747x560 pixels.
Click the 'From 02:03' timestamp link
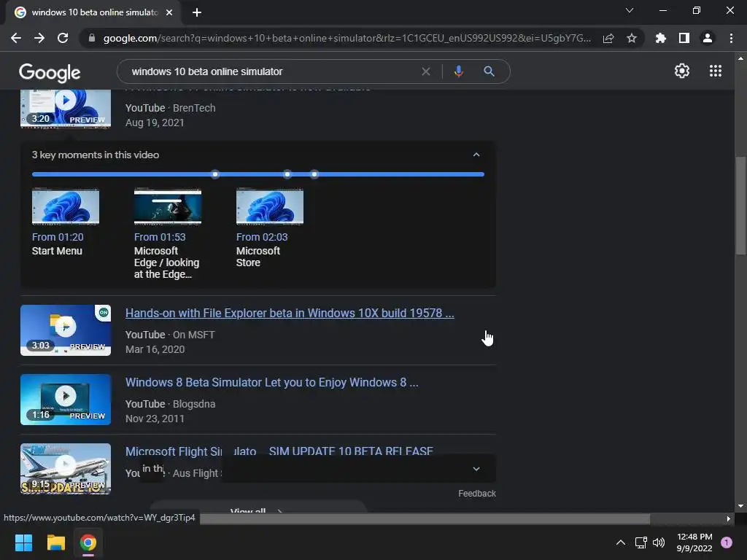(x=262, y=237)
